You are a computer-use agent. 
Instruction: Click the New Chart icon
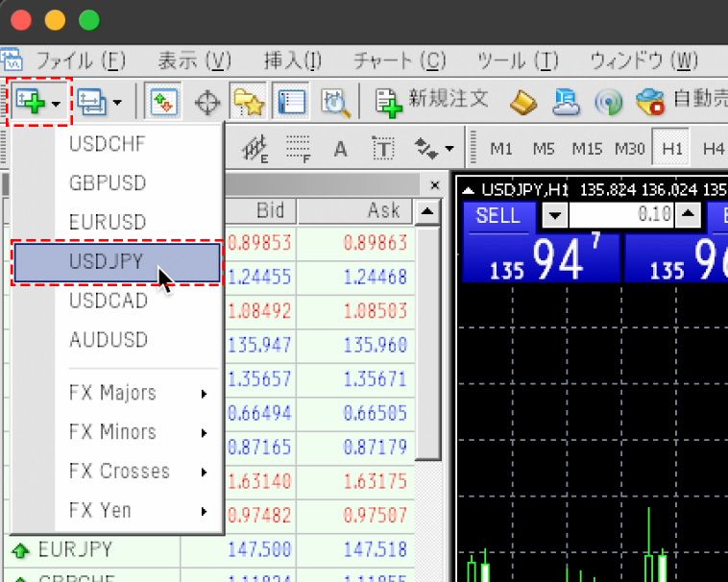(32, 102)
